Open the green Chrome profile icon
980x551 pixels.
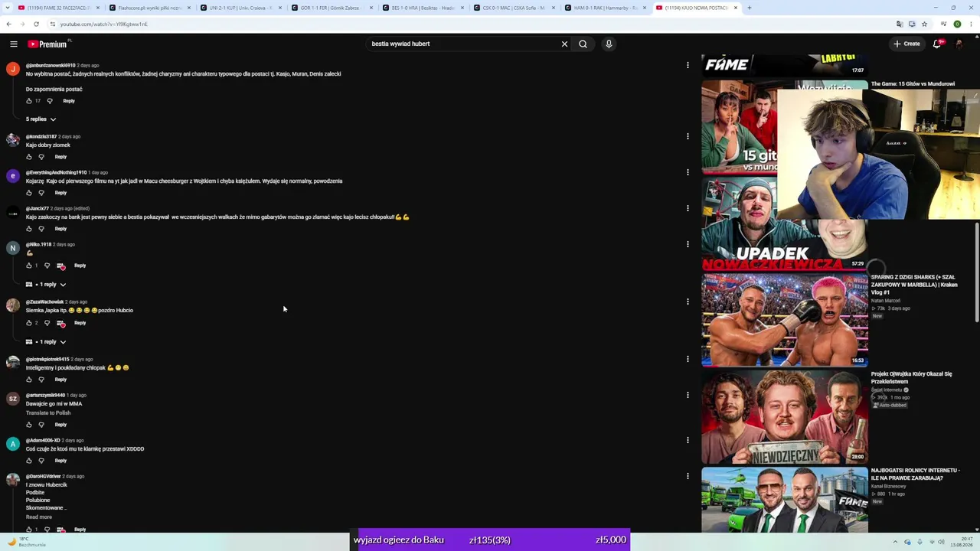(957, 24)
